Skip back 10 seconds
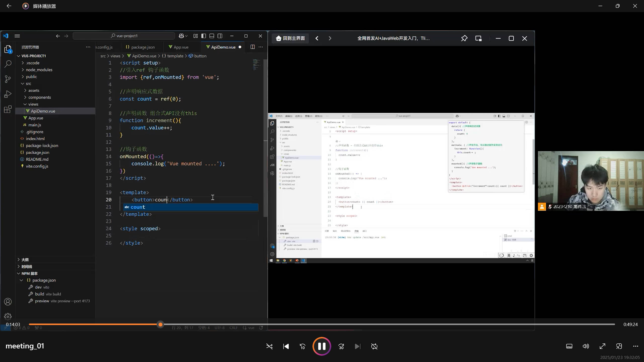This screenshot has height=362, width=644. tap(303, 346)
